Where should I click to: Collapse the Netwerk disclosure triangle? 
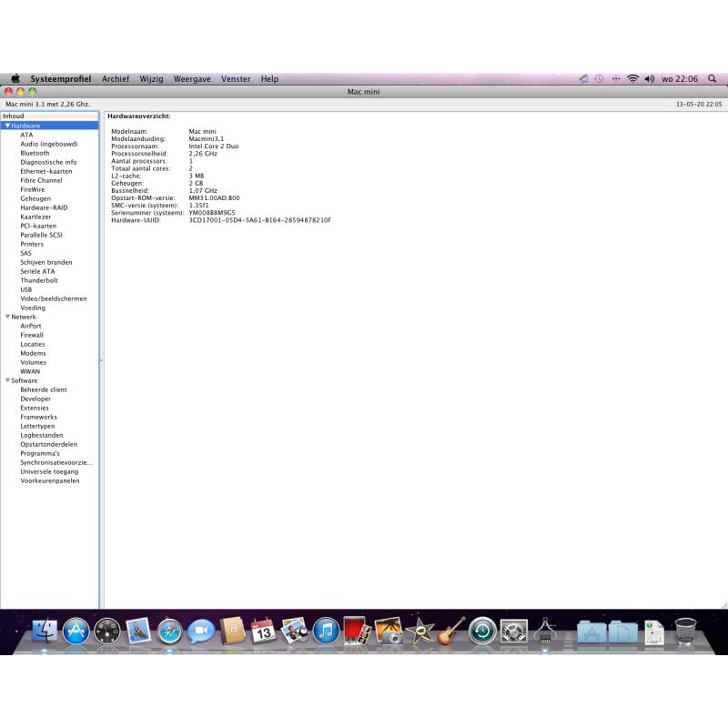click(x=7, y=317)
